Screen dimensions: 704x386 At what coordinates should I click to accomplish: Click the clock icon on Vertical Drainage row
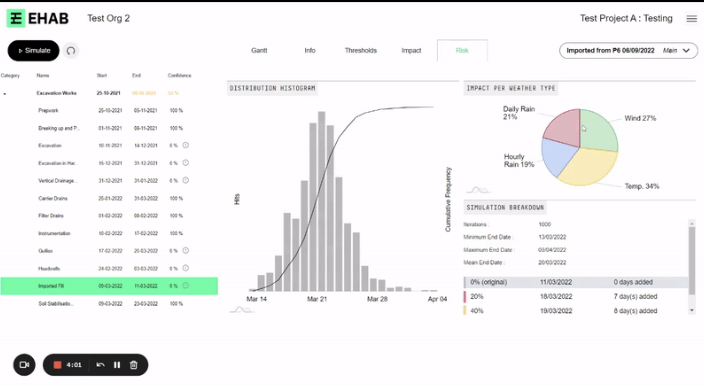click(185, 180)
